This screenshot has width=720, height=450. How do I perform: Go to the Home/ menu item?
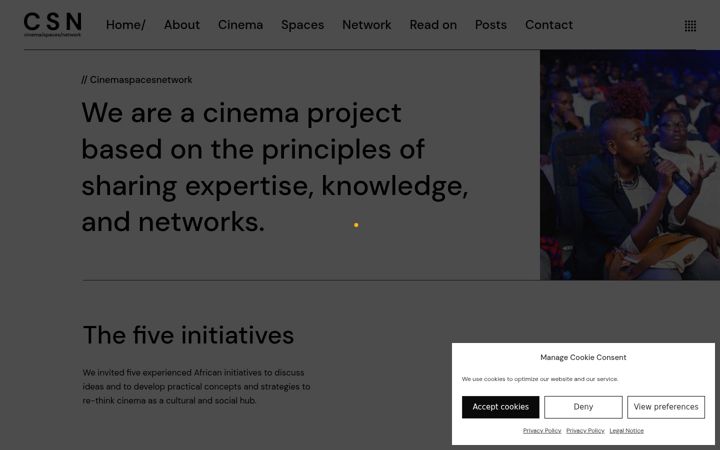125,25
